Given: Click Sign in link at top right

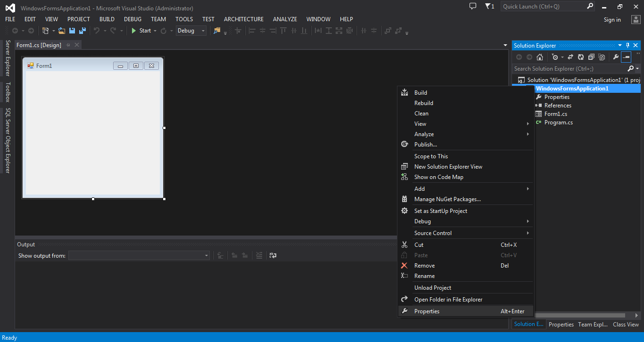Looking at the screenshot, I should [x=612, y=20].
